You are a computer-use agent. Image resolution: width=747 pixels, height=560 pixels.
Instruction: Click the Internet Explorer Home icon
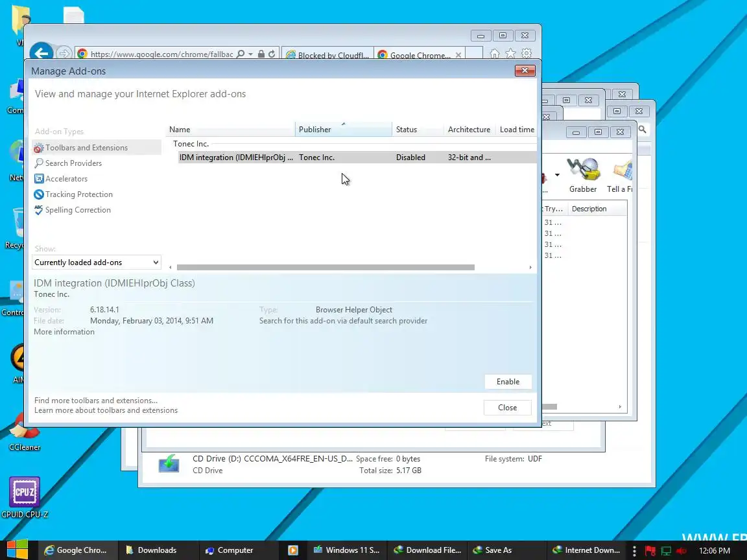tap(495, 53)
